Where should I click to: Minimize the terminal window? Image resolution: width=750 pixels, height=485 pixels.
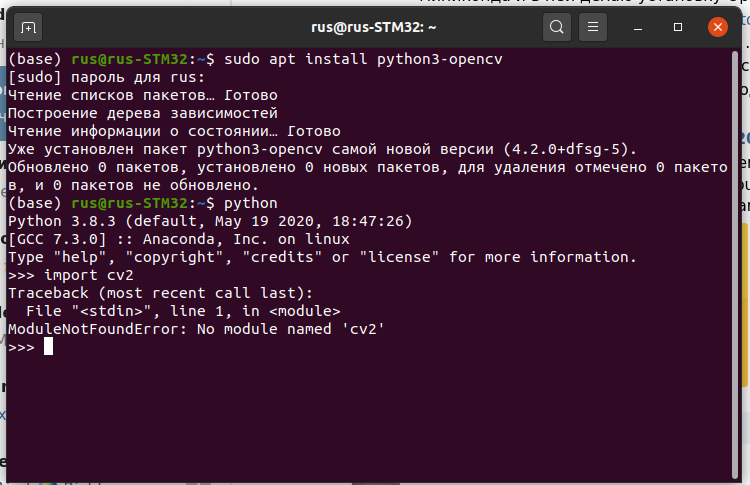click(638, 28)
